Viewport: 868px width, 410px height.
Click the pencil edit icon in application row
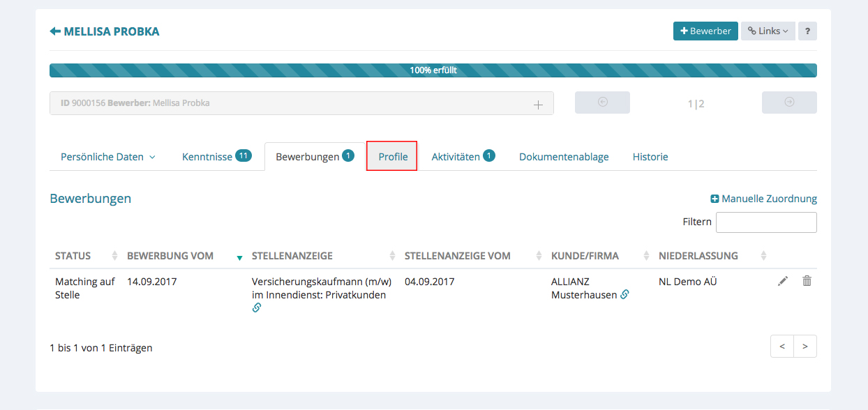pos(783,281)
